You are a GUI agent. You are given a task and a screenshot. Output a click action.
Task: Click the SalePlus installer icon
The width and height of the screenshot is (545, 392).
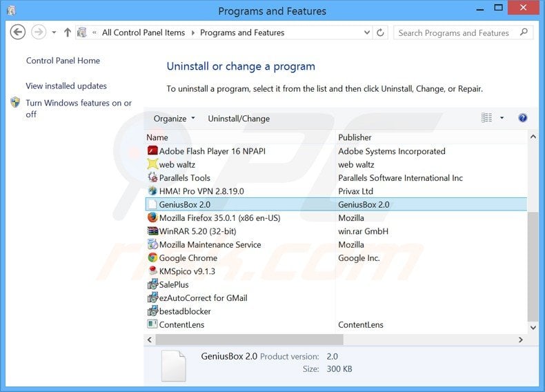click(x=152, y=284)
